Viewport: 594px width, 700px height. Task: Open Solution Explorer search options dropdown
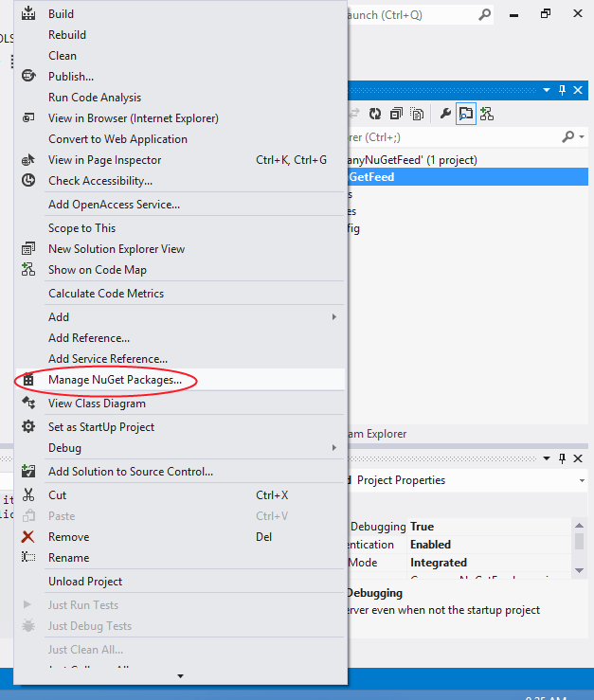tap(582, 137)
